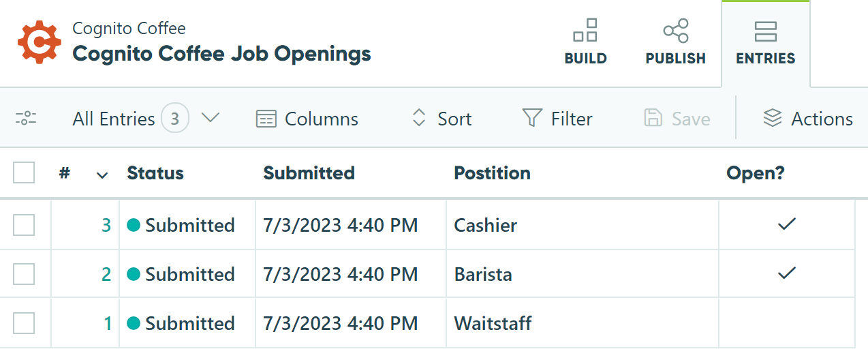Viewport: 868px width, 362px height.
Task: Expand the All Entries view dropdown
Action: tap(211, 118)
